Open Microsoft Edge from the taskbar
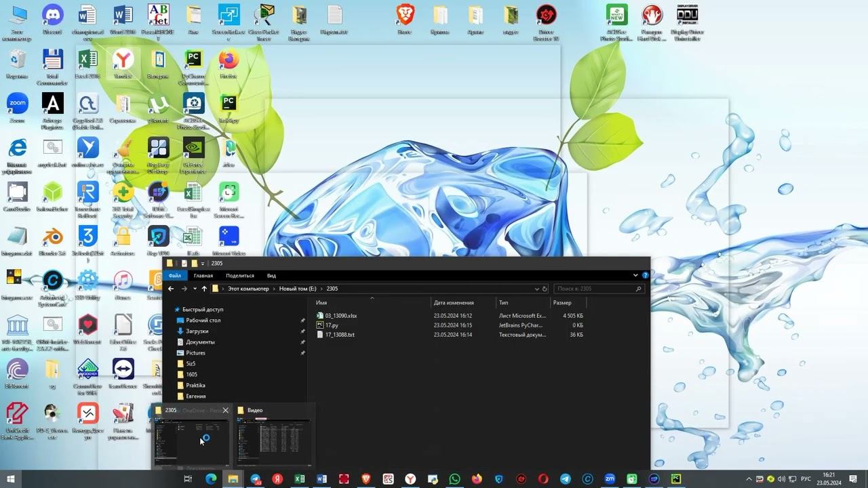This screenshot has width=868, height=488. (210, 479)
